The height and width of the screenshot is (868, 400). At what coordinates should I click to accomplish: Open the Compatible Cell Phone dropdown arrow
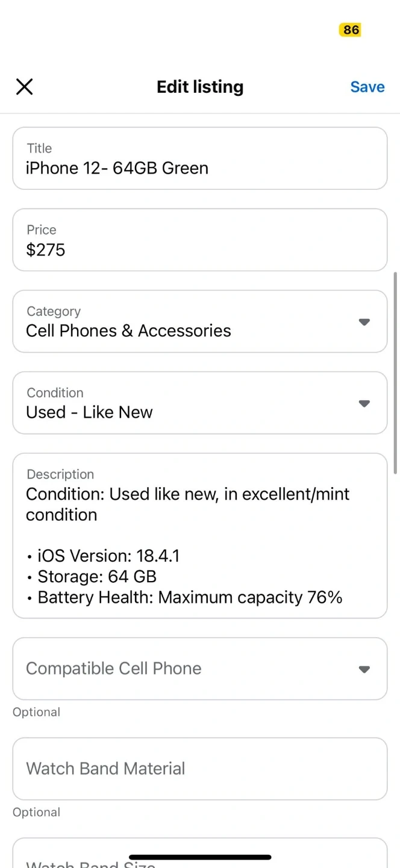364,669
